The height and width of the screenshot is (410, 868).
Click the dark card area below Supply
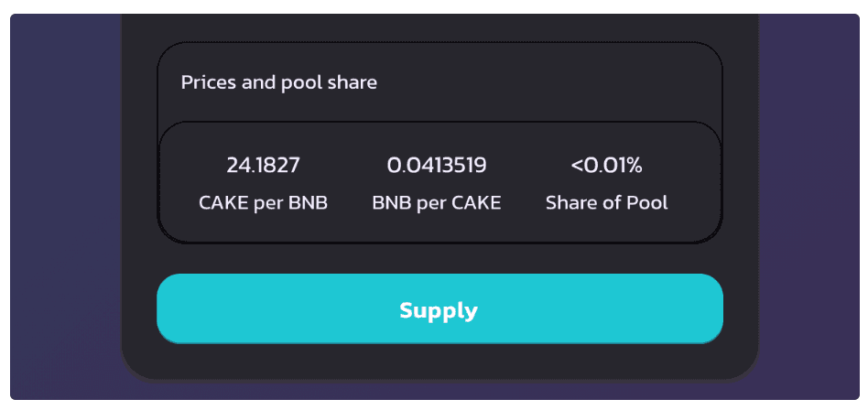point(439,361)
